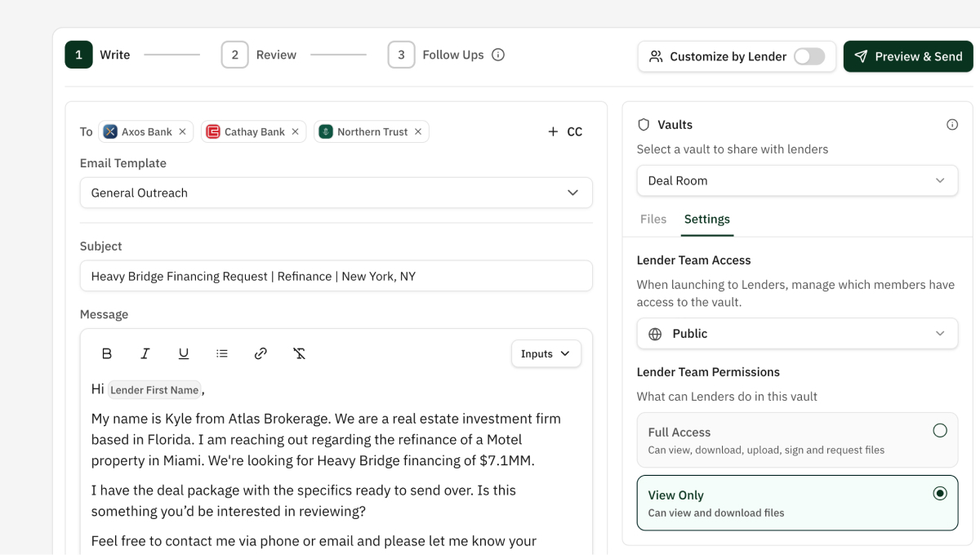The image size is (980, 555).
Task: Insert a hyperlink in the message
Action: 261,353
